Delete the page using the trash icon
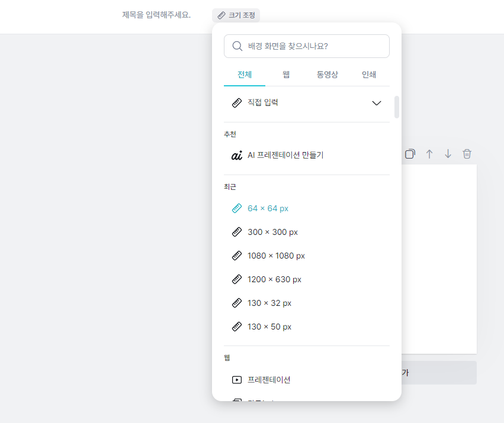Viewport: 504px width, 423px height. [467, 154]
